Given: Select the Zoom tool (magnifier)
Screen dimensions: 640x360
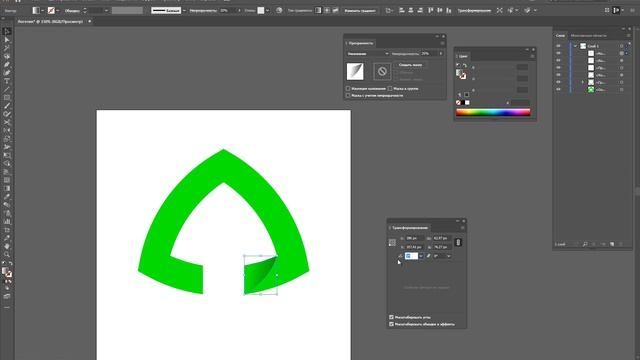Looking at the screenshot, I should click(x=7, y=255).
